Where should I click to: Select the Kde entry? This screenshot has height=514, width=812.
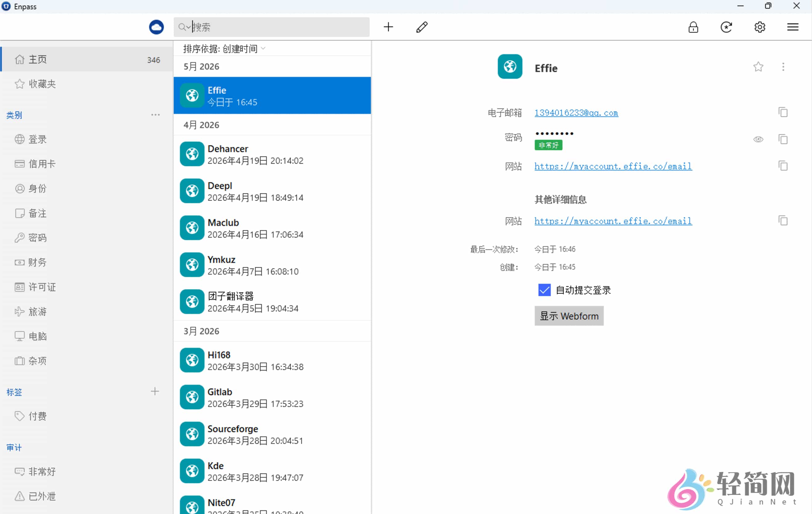tap(272, 471)
